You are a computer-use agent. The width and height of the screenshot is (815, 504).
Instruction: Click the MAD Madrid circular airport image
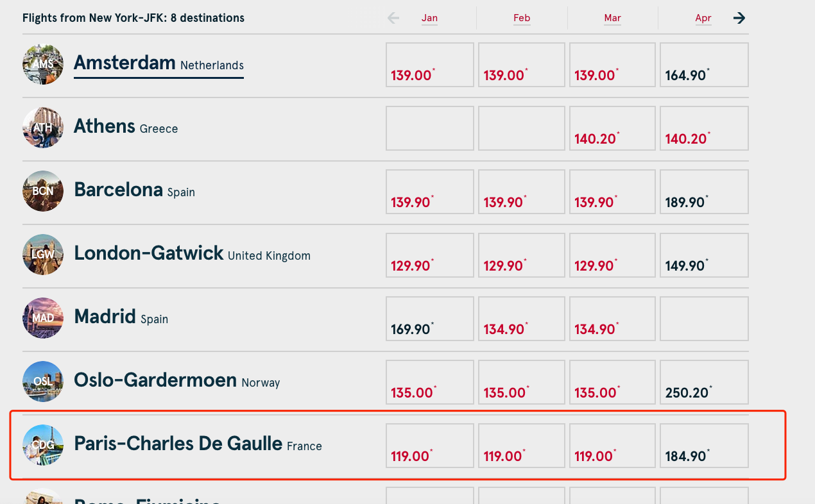click(43, 318)
